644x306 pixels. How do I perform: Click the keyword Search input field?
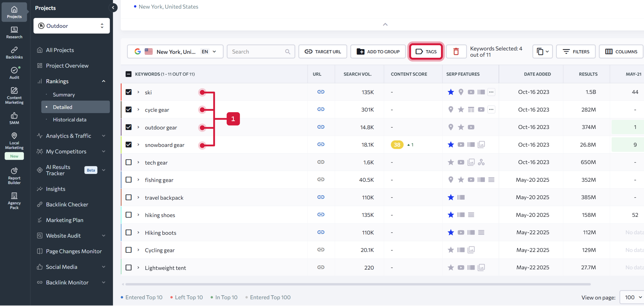pyautogui.click(x=261, y=51)
